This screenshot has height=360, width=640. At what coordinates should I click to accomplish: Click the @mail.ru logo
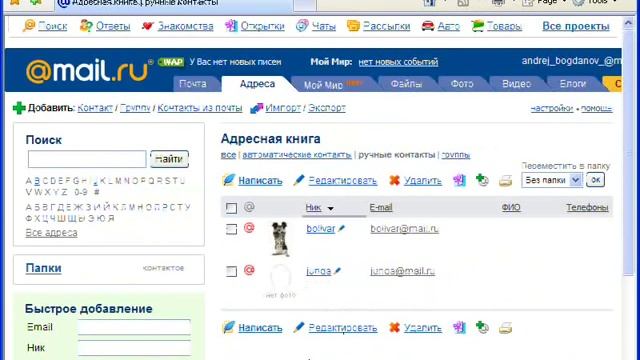(87, 70)
